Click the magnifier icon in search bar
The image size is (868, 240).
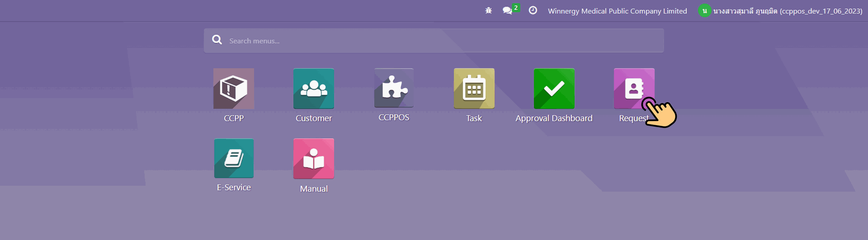pyautogui.click(x=217, y=40)
